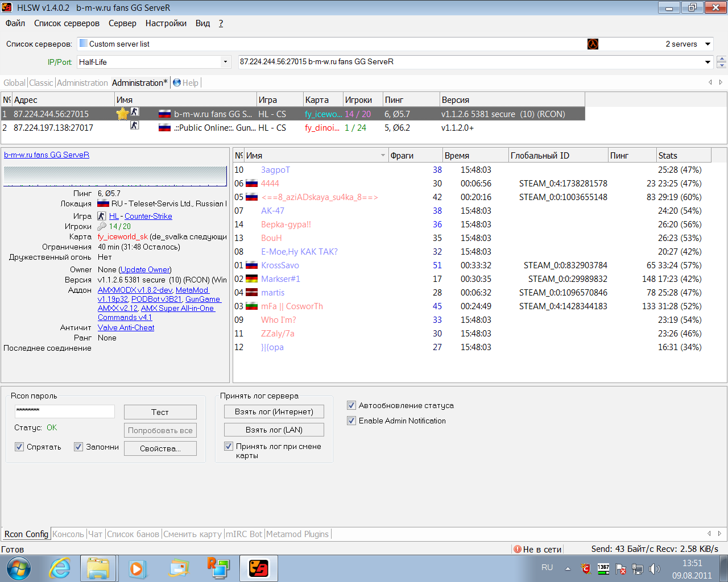
Task: Click Взять лог (Интернет) button
Action: click(274, 411)
